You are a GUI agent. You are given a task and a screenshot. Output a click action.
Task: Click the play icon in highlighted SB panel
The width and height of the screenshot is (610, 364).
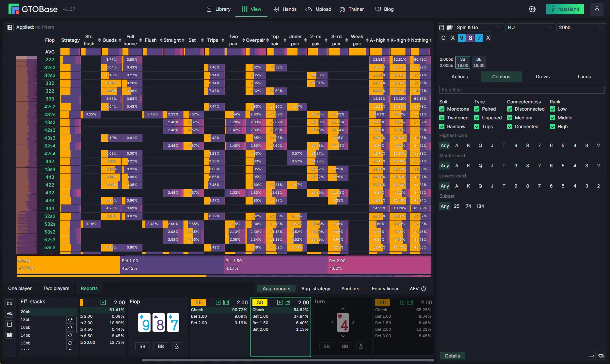click(280, 302)
